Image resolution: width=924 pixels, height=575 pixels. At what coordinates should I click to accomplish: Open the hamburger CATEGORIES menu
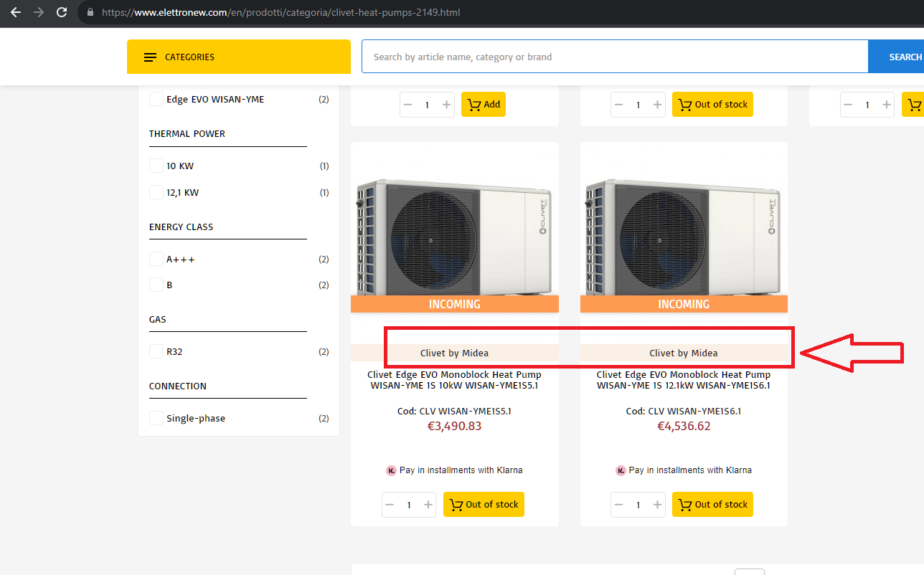tap(239, 57)
